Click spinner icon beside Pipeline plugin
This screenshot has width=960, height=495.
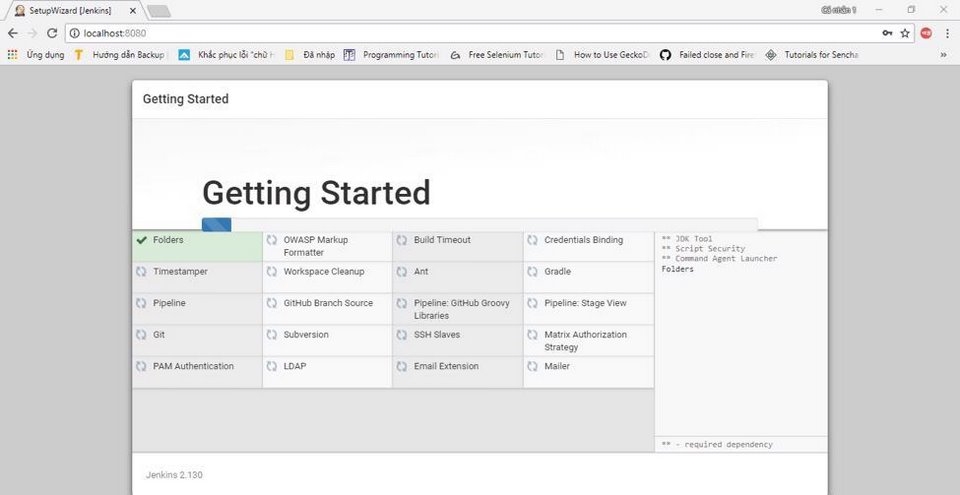pos(141,303)
